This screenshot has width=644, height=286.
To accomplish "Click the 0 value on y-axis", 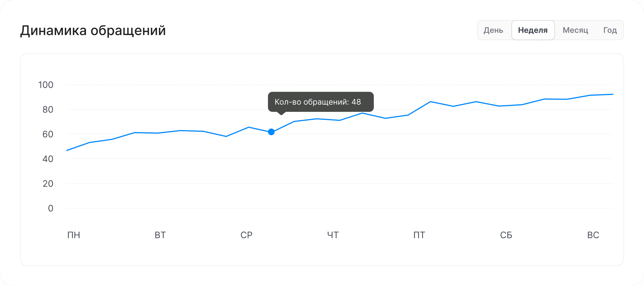I will click(x=50, y=208).
